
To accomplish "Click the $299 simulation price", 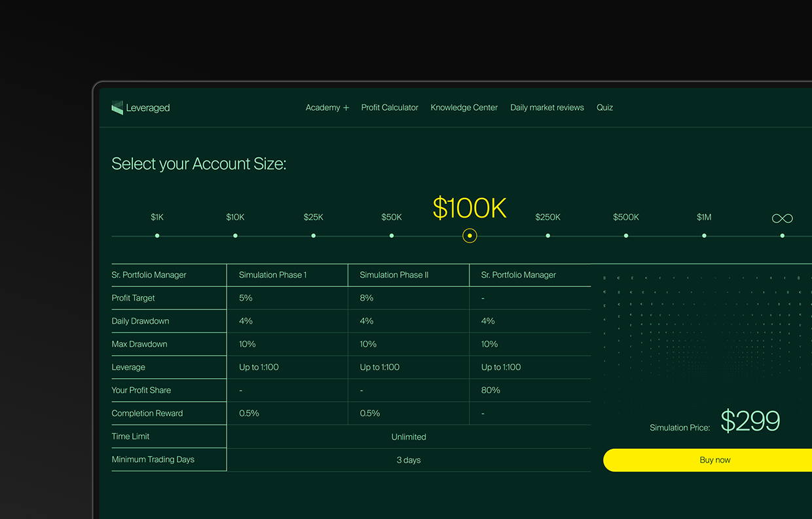I will point(750,421).
